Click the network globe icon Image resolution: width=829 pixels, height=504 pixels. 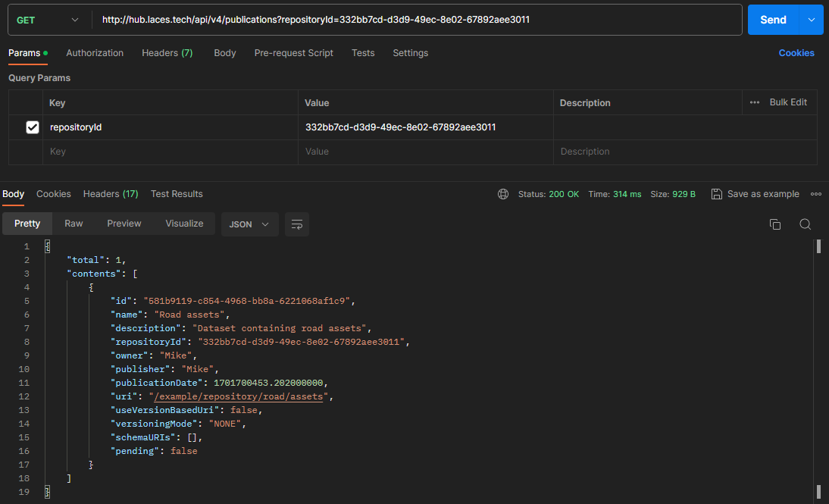[503, 194]
